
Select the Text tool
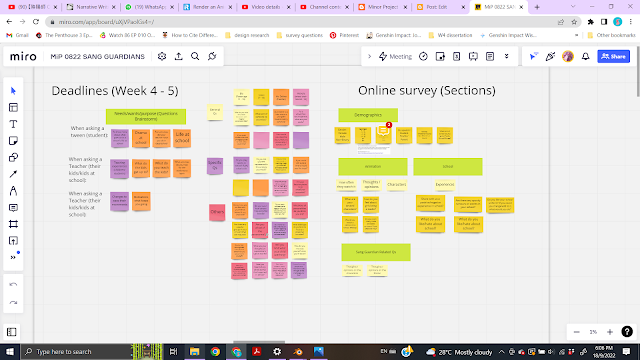pyautogui.click(x=13, y=124)
